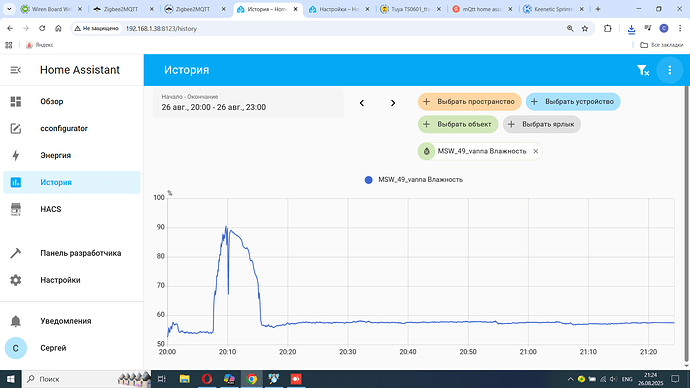Click the HACS store icon

[15, 209]
